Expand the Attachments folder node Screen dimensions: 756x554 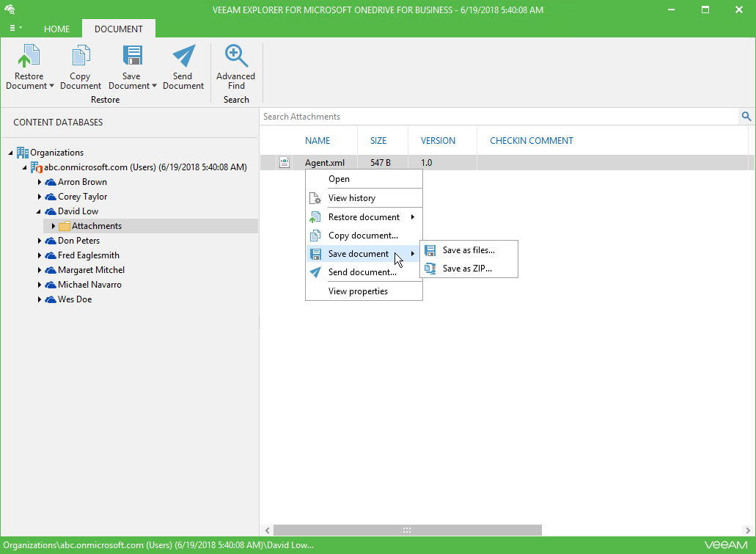pos(53,226)
